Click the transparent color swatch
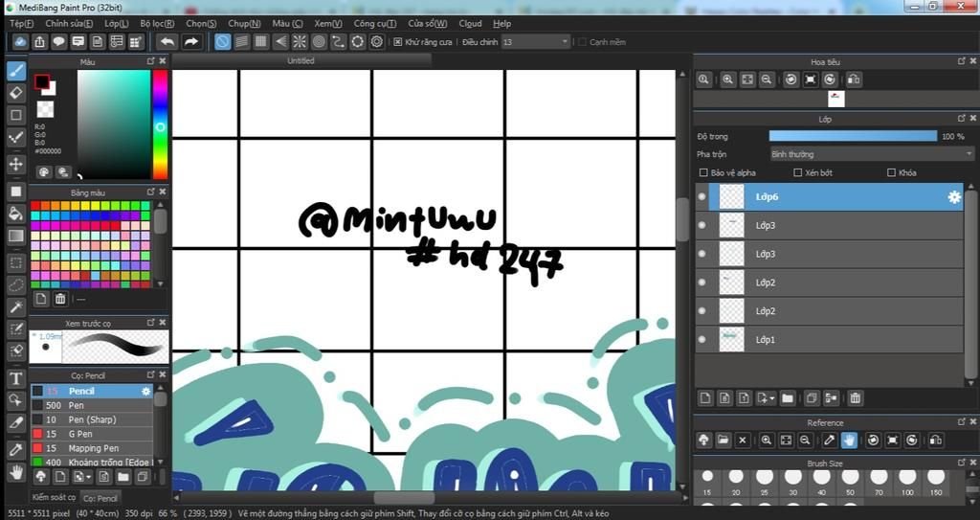This screenshot has width=980, height=520. point(45,109)
